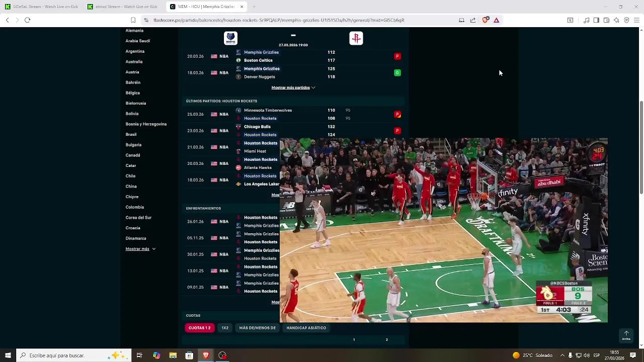Click the Arriba back-to-top button
644x362 pixels.
tap(626, 335)
